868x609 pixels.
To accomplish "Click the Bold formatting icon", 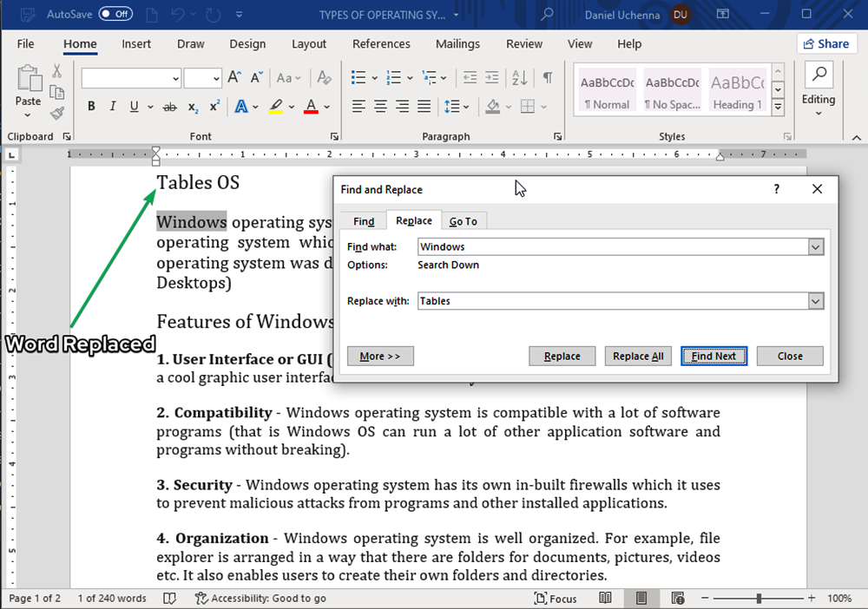I will click(x=91, y=107).
